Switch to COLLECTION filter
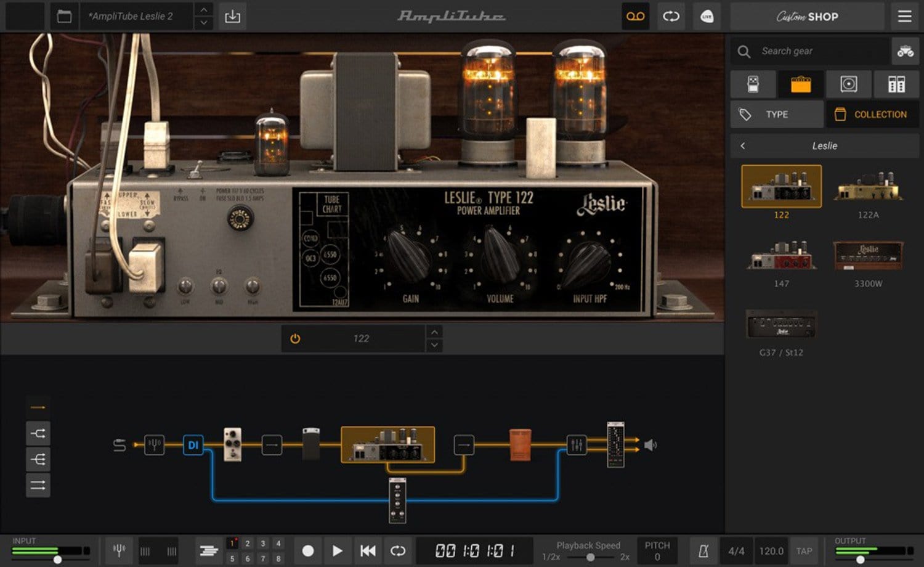924x567 pixels. [872, 115]
